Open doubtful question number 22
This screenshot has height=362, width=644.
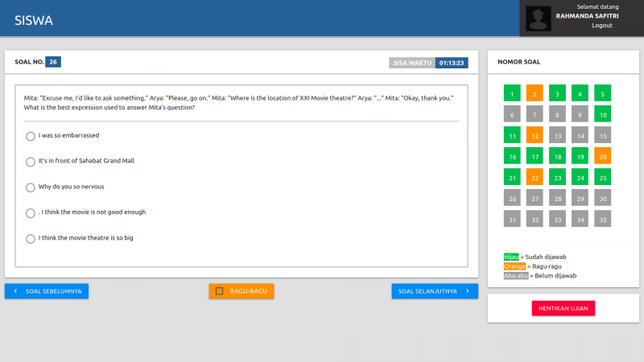tap(535, 177)
